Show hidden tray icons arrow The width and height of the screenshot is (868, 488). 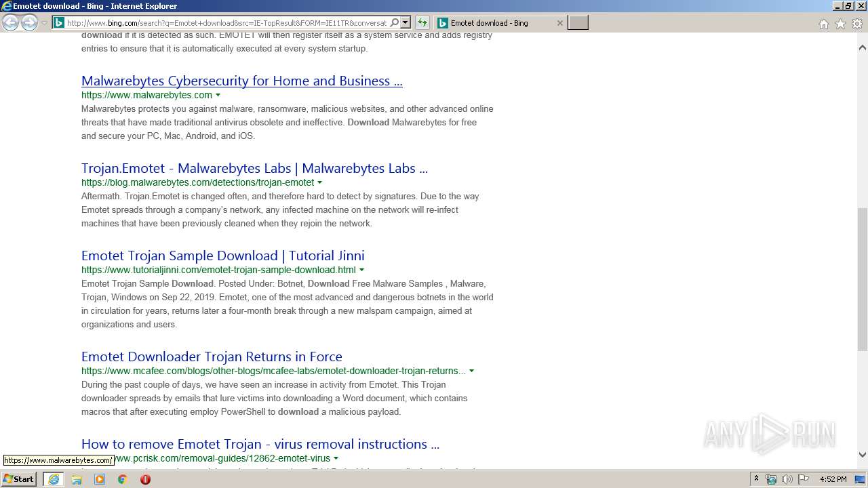click(x=756, y=479)
